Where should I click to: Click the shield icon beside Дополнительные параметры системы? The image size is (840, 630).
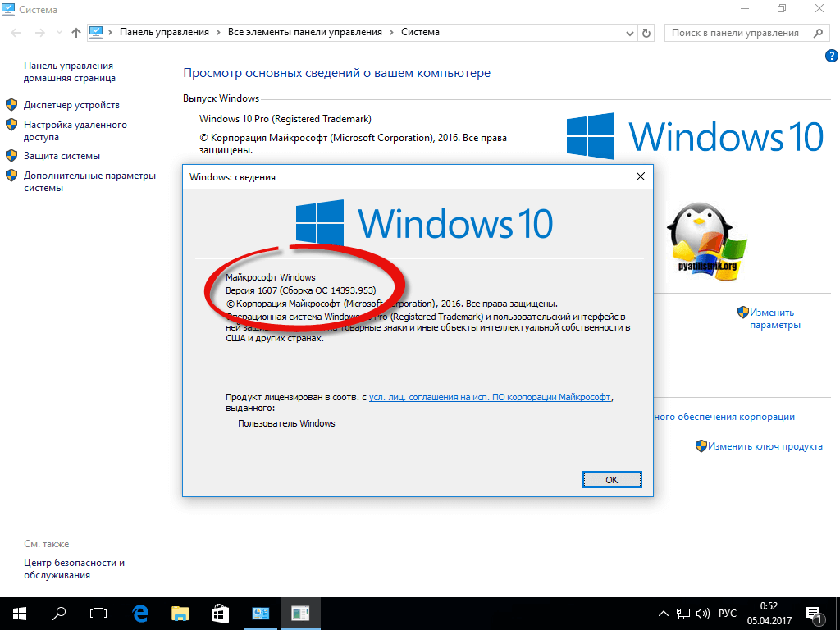[11, 176]
